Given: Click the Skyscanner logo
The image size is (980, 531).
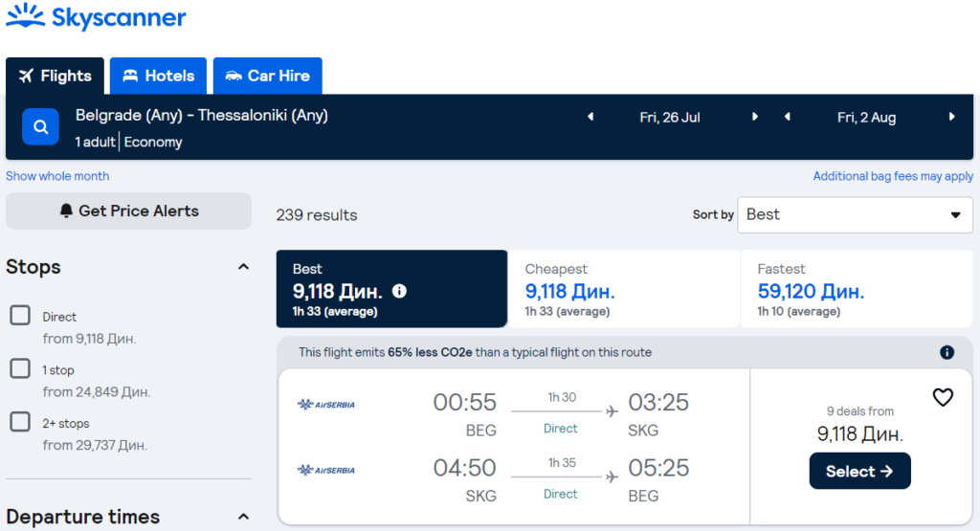Looking at the screenshot, I should point(96,18).
